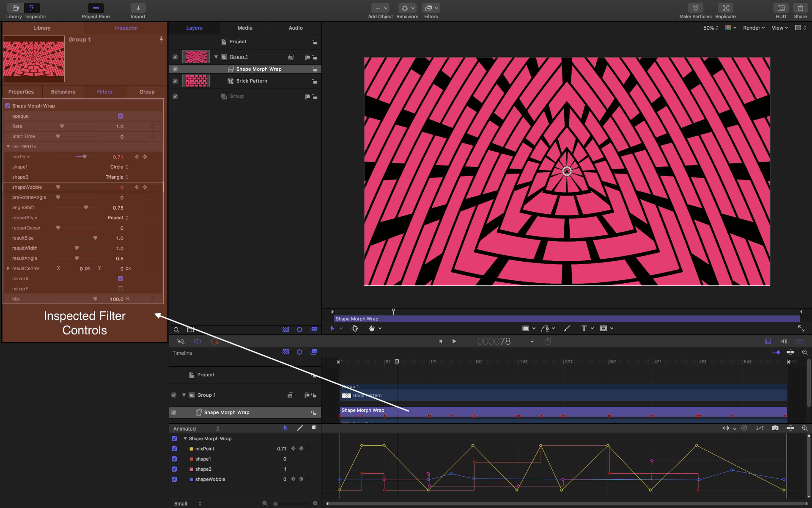The height and width of the screenshot is (508, 812).
Task: Open the Behaviors gear menu in the toolbar
Action: click(x=407, y=8)
